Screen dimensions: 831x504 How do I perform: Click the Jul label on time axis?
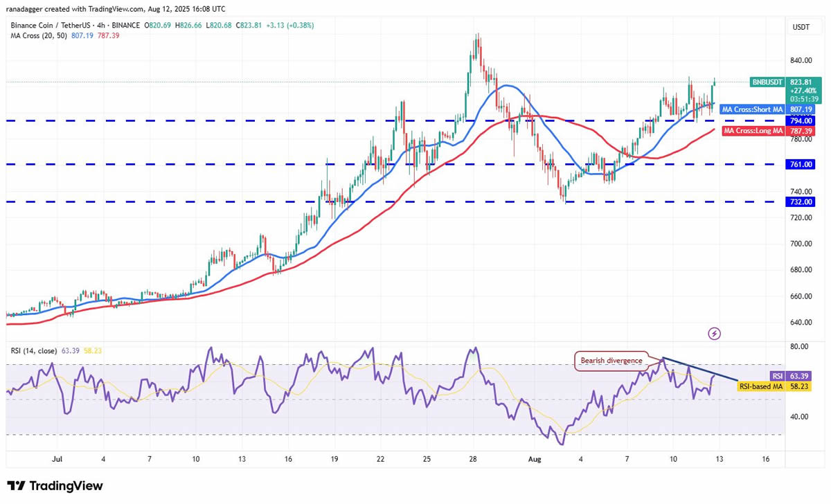tap(57, 459)
